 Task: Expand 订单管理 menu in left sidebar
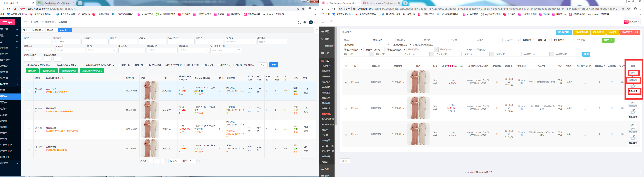point(9,48)
